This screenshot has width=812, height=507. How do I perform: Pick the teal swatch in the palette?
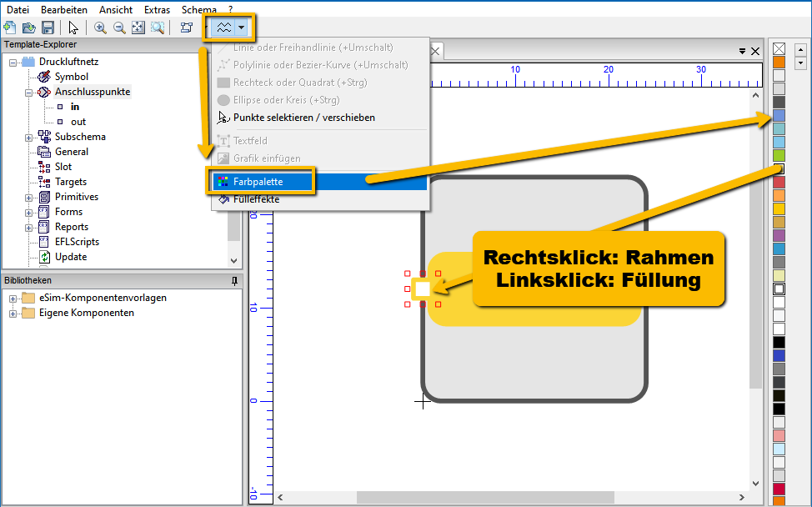[779, 128]
